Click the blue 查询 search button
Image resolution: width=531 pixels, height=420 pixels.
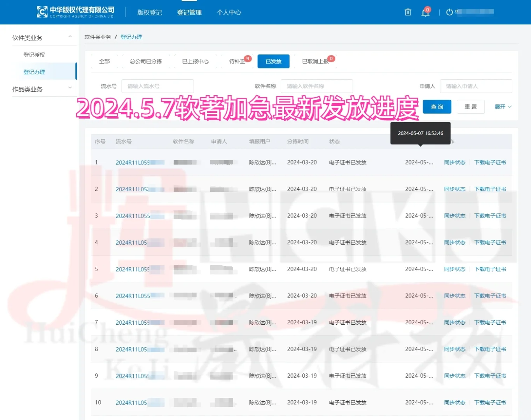pyautogui.click(x=437, y=107)
